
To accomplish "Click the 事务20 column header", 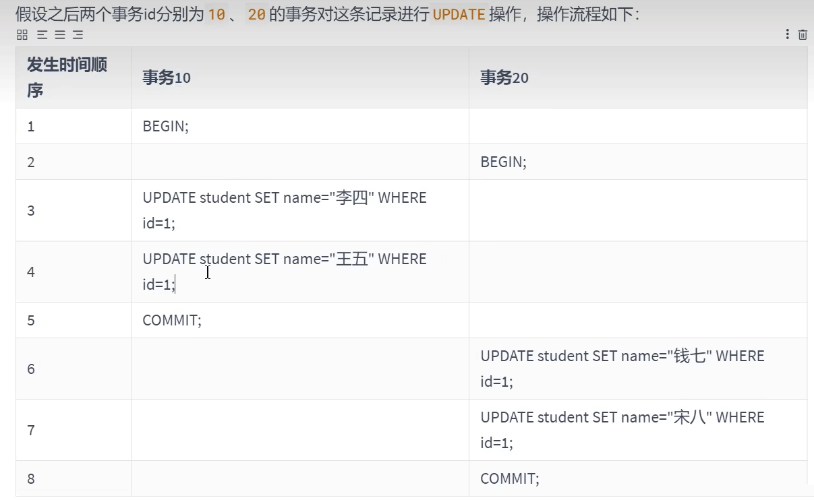I will pyautogui.click(x=504, y=78).
